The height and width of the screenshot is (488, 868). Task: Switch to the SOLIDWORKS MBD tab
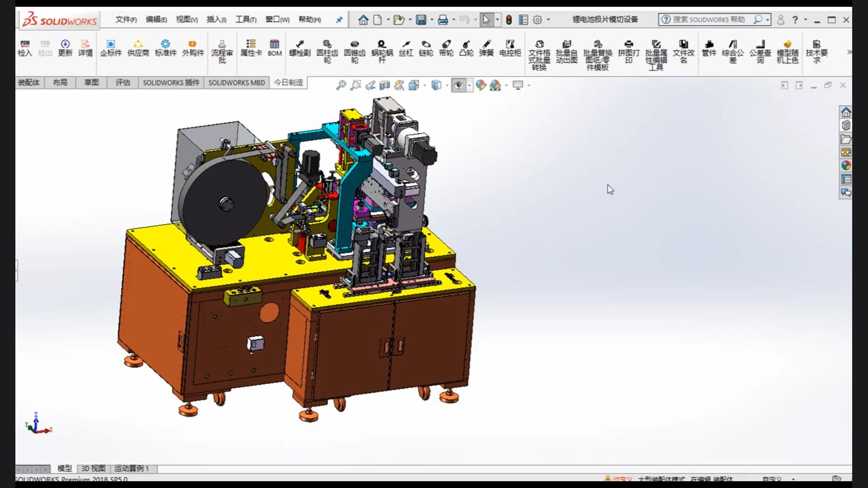tap(236, 82)
